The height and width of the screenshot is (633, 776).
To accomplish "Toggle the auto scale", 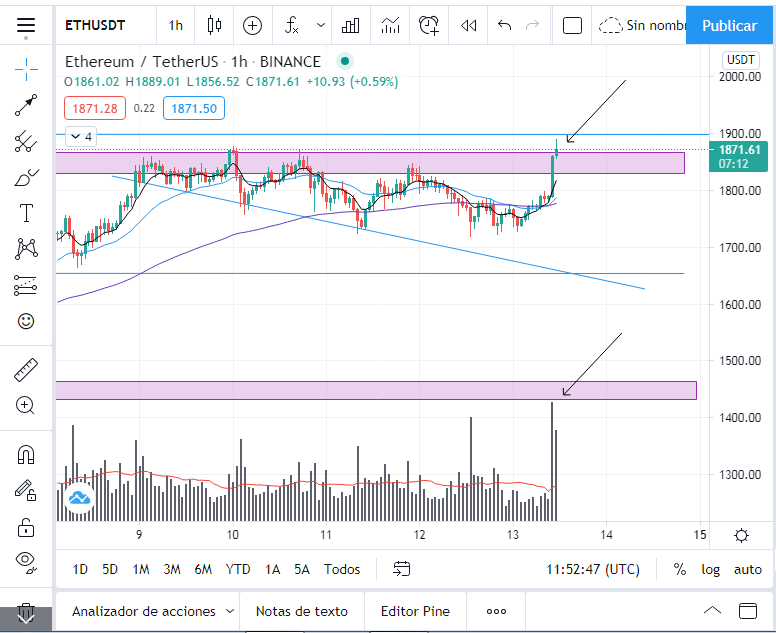I will tap(748, 569).
